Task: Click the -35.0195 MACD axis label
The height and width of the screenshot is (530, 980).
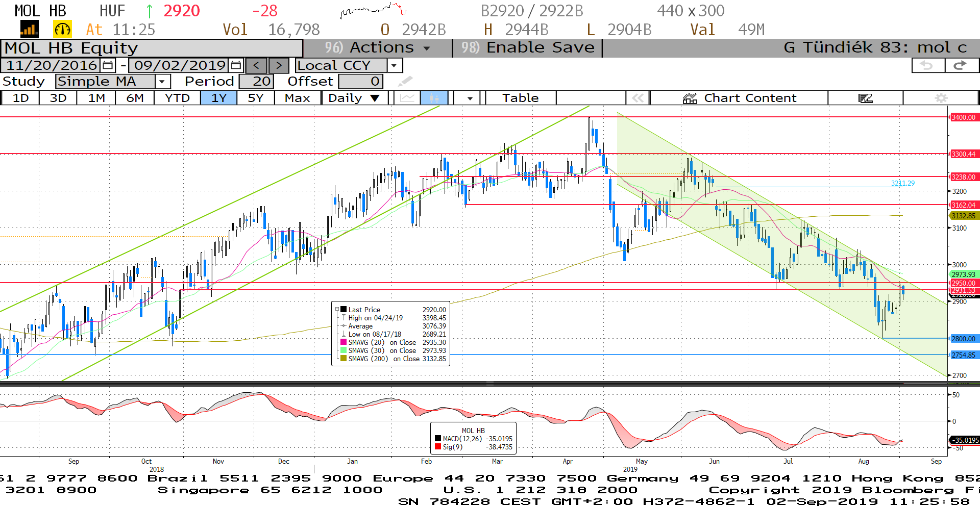Action: [964, 440]
